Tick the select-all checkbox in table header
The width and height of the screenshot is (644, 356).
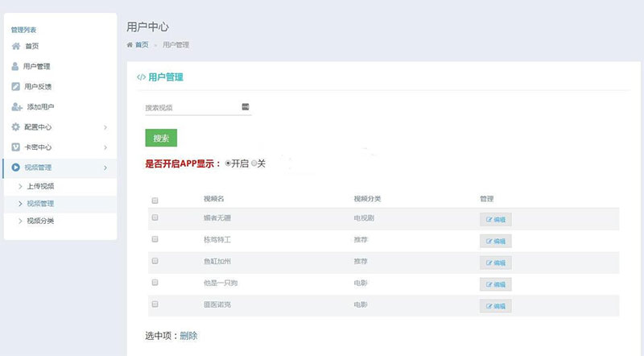(155, 201)
